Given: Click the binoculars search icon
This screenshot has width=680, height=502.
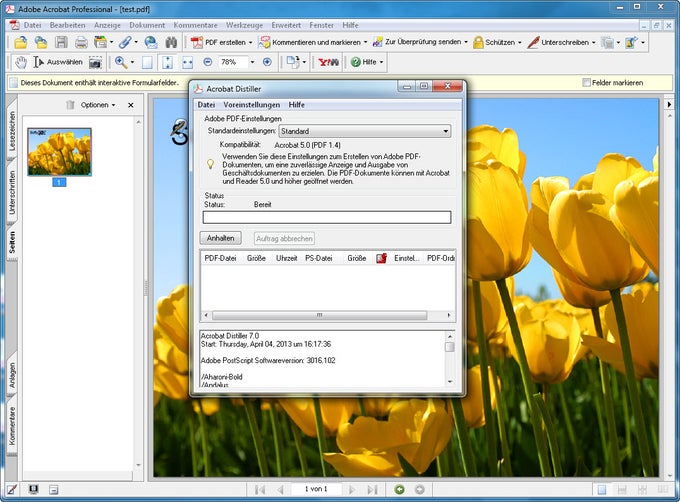Looking at the screenshot, I should pos(171,42).
